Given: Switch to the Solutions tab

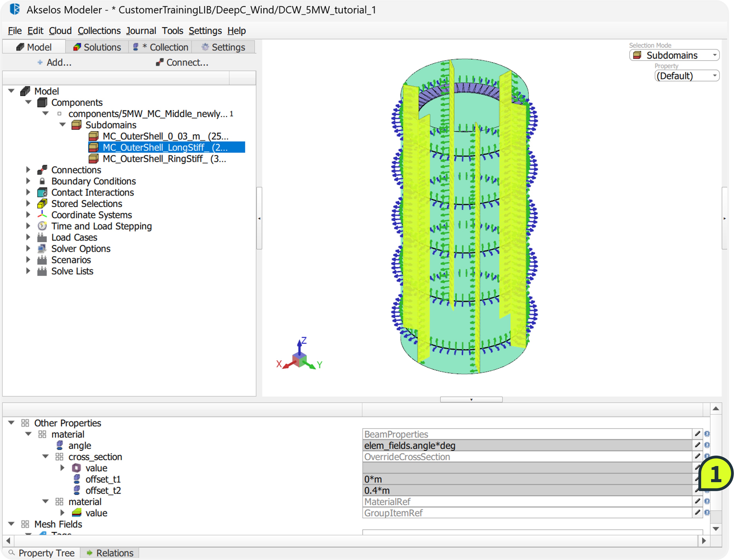Looking at the screenshot, I should coord(97,47).
